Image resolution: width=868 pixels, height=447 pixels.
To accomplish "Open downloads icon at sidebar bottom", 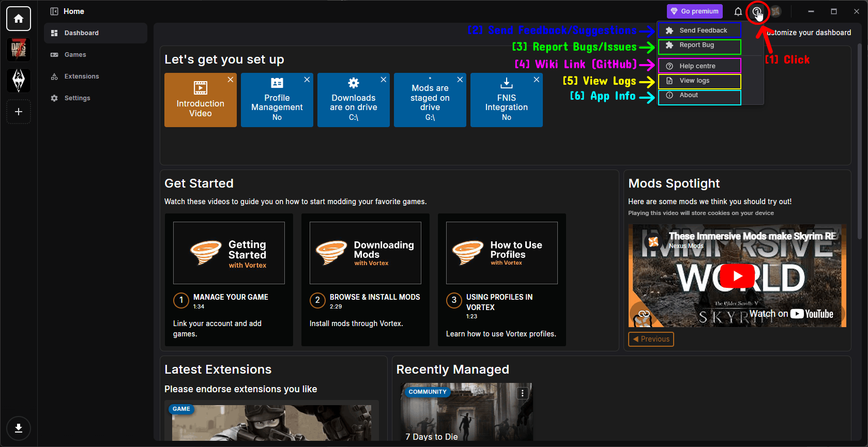I will 19,428.
